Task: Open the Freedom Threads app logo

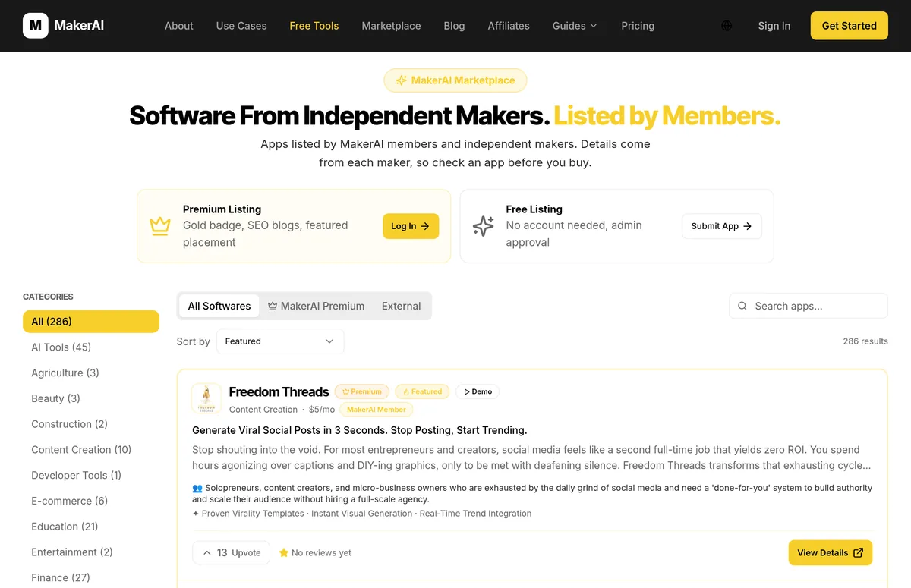Action: tap(206, 399)
